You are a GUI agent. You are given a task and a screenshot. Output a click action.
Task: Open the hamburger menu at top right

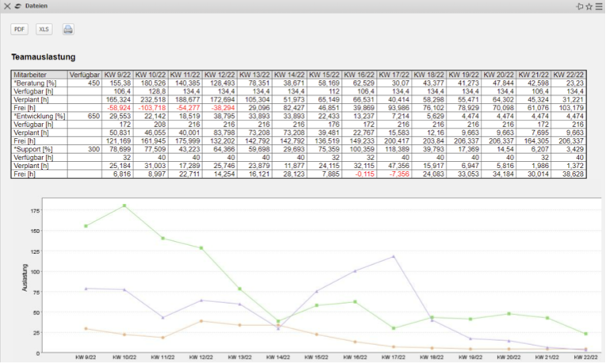pyautogui.click(x=600, y=6)
